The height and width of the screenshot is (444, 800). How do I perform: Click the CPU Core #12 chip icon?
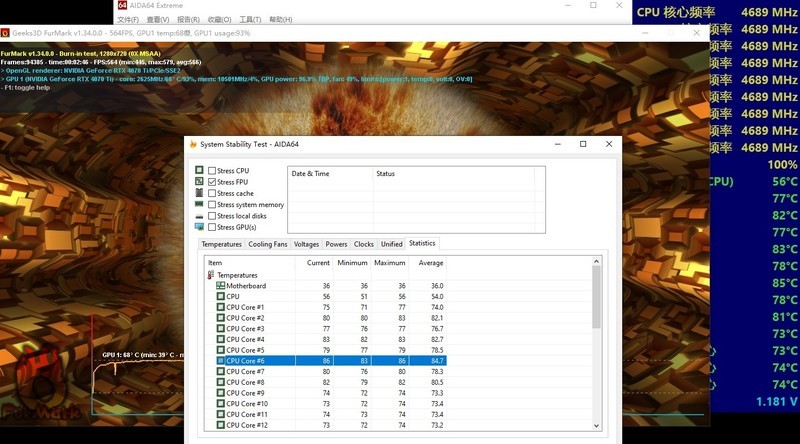pos(221,426)
